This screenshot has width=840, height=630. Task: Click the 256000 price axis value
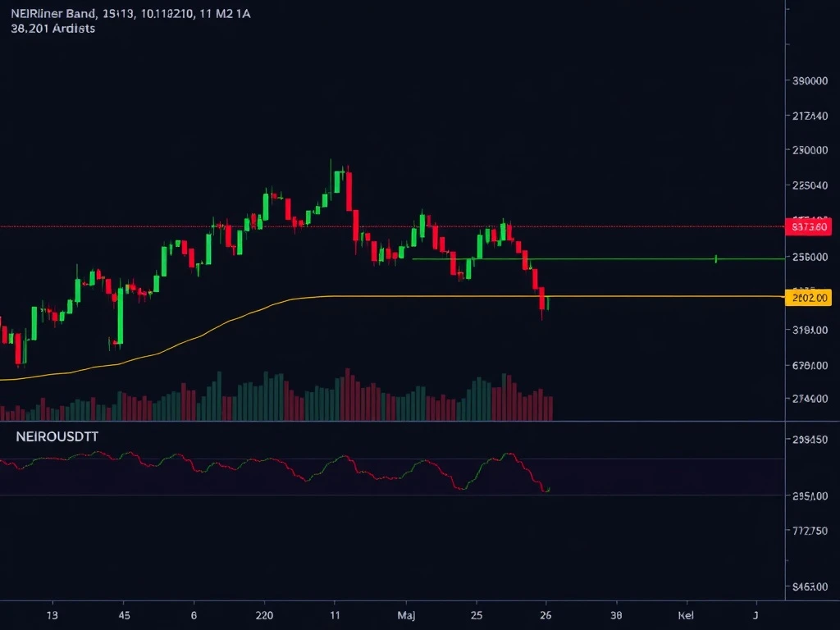point(810,257)
